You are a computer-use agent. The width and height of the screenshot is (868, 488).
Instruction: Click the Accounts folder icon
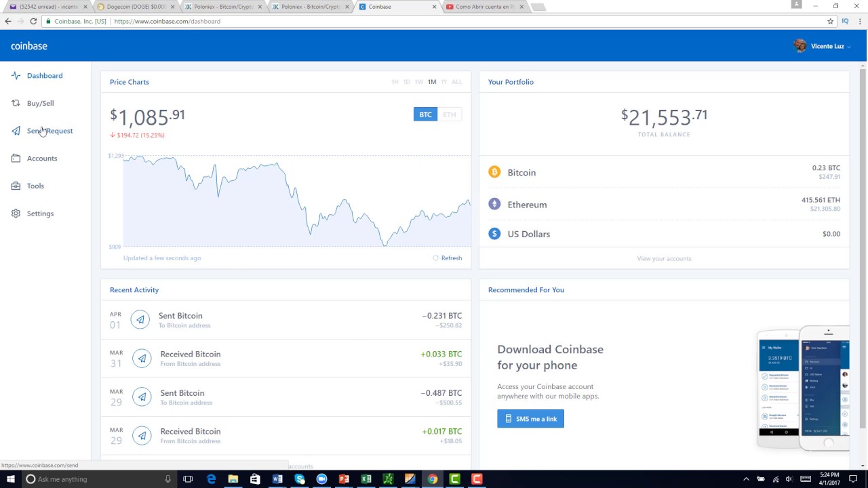click(x=16, y=158)
